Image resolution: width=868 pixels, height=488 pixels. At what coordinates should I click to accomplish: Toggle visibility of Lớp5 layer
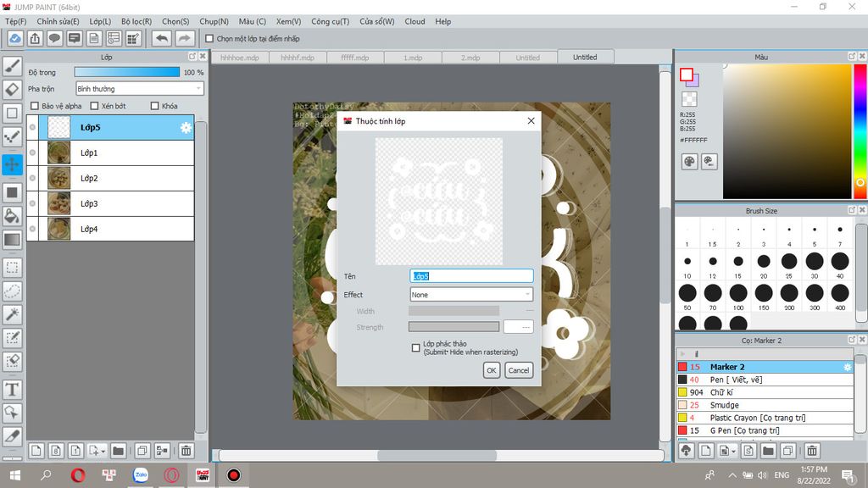click(33, 127)
